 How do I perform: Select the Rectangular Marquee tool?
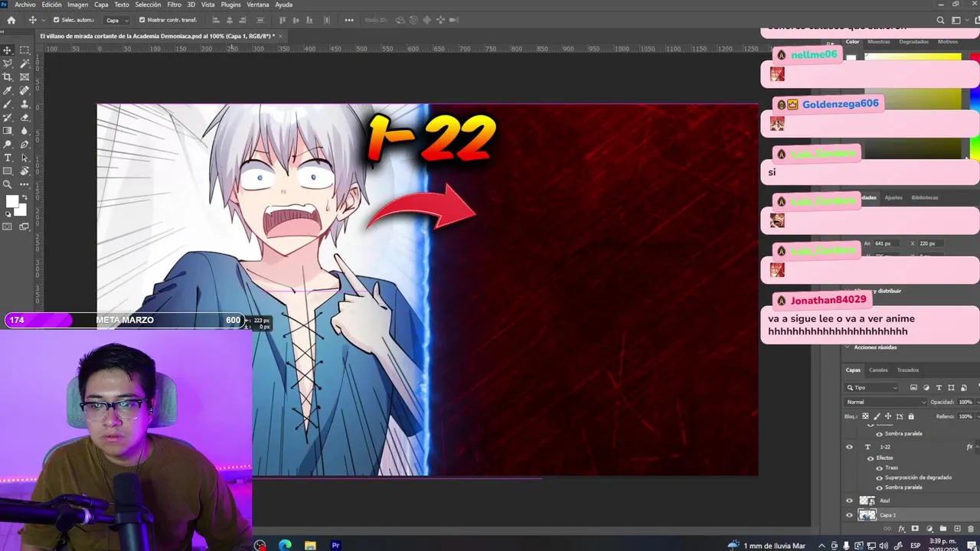[24, 51]
